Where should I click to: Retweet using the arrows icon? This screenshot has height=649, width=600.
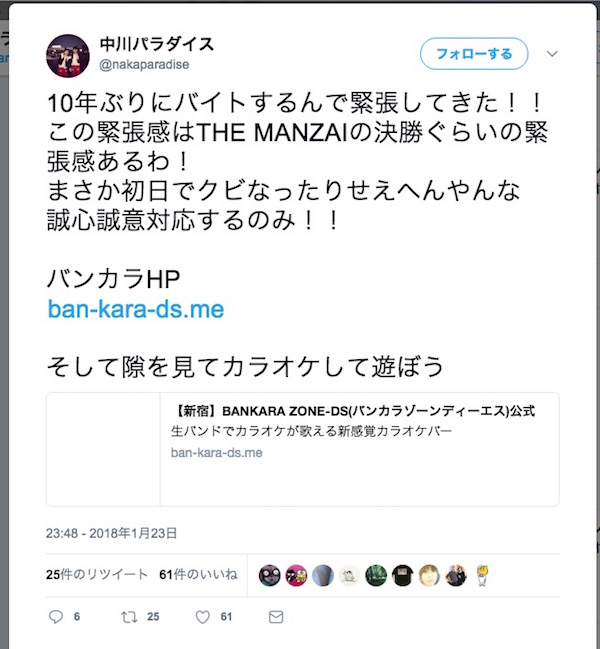click(129, 617)
